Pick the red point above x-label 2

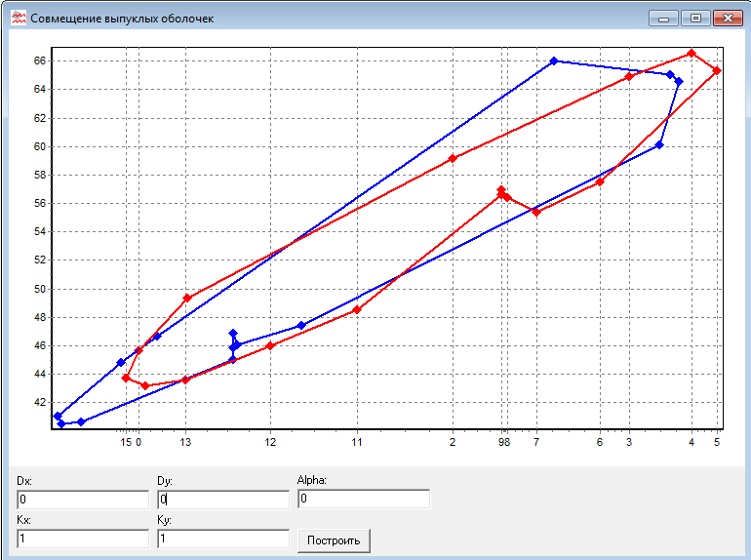[x=453, y=158]
